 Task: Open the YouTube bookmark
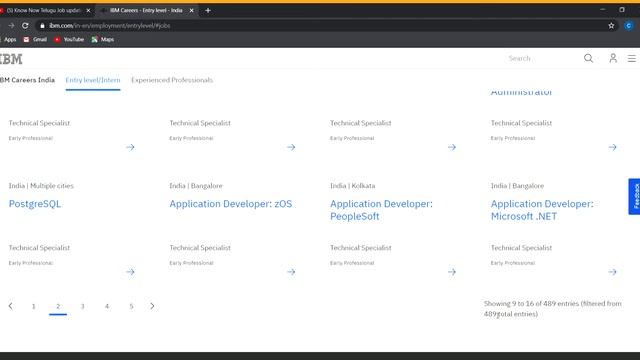(x=69, y=40)
